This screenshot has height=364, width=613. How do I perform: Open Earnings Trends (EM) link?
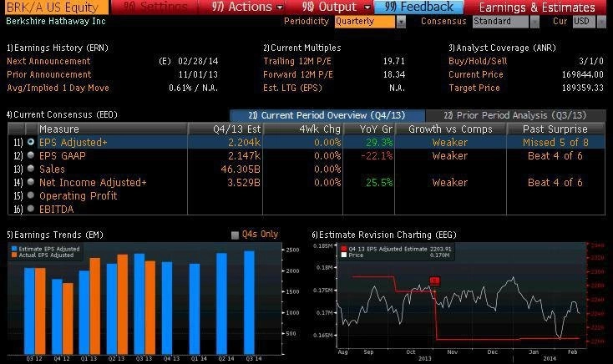[x=55, y=235]
